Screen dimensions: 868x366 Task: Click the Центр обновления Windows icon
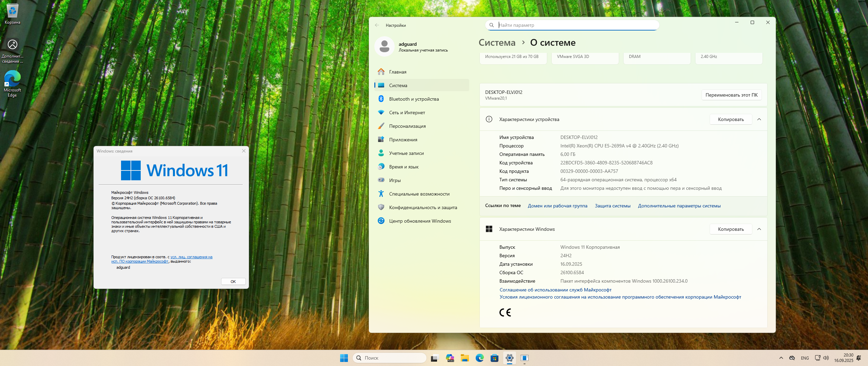(x=381, y=221)
